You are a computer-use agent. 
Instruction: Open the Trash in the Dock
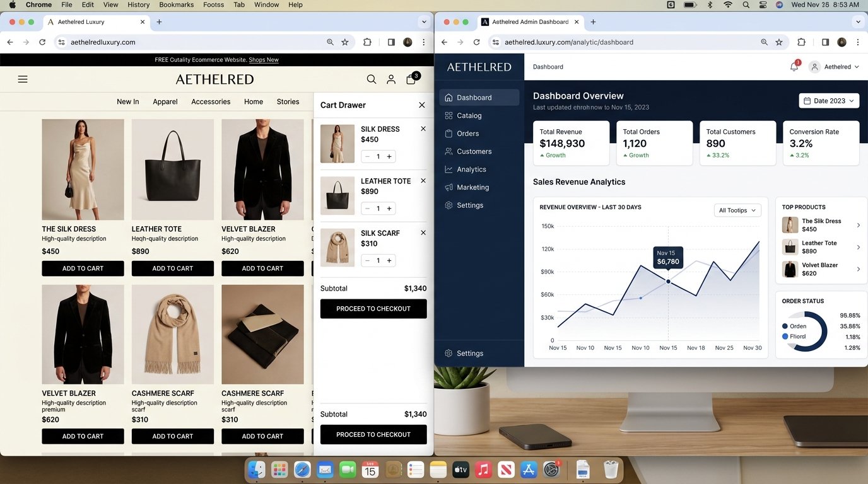[x=611, y=470]
